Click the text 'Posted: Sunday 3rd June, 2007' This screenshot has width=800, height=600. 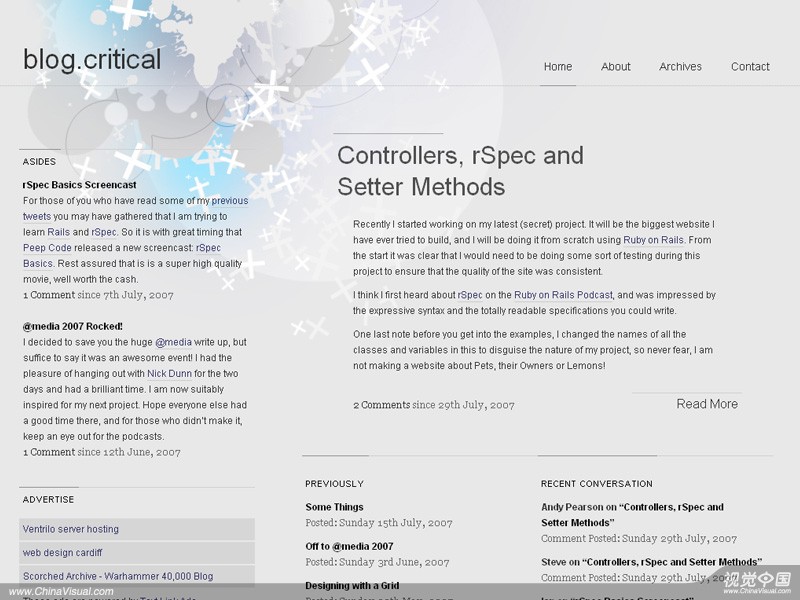(377, 562)
